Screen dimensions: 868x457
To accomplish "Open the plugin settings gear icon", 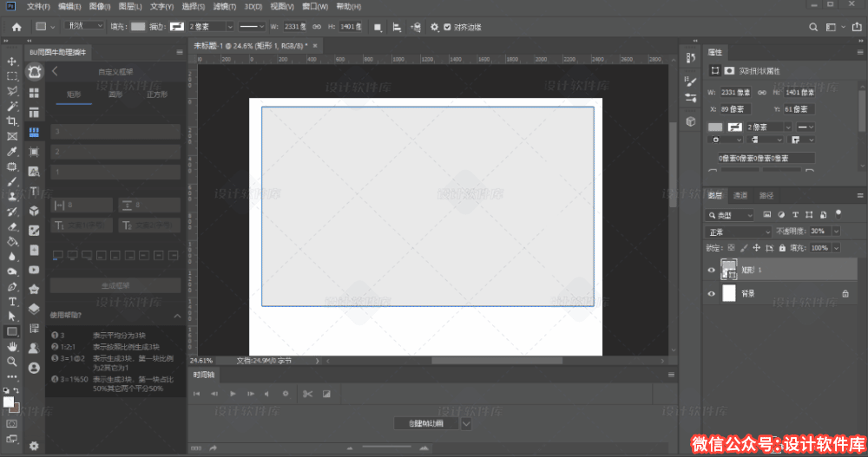I will 34,445.
